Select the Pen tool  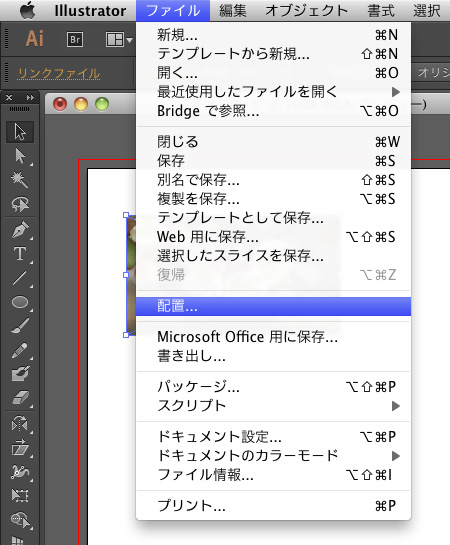point(20,230)
